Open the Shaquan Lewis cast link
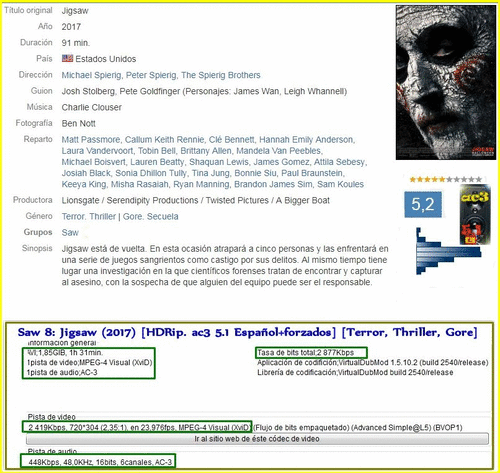 [x=219, y=162]
